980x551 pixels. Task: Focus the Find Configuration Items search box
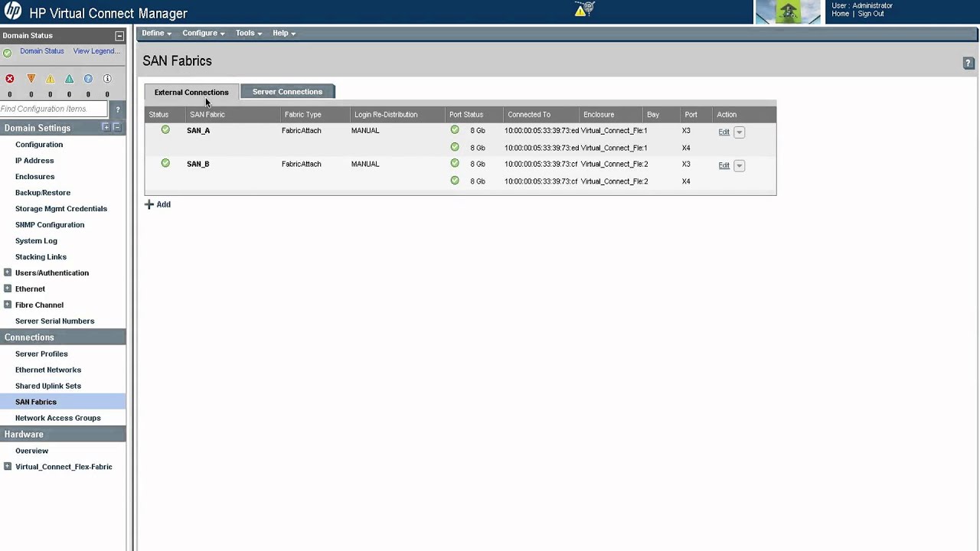coord(55,109)
